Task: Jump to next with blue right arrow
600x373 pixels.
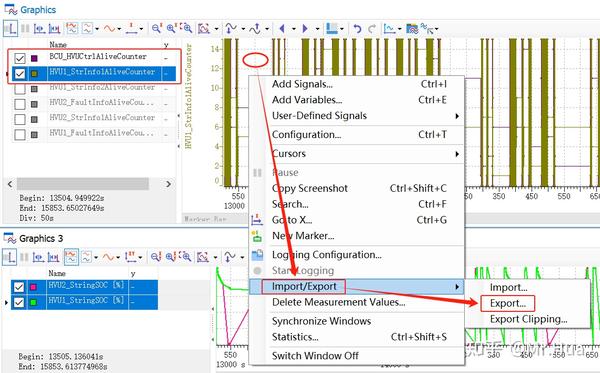Action: click(x=305, y=28)
